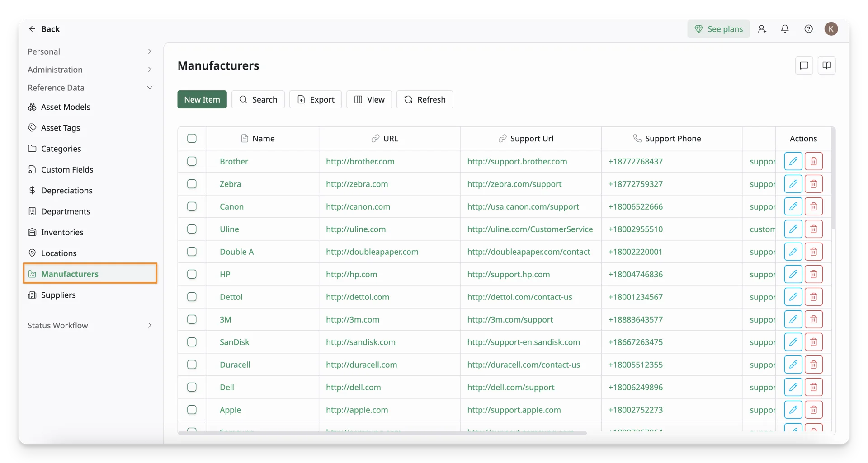Go Back using the arrow link
The width and height of the screenshot is (868, 463).
tap(44, 29)
